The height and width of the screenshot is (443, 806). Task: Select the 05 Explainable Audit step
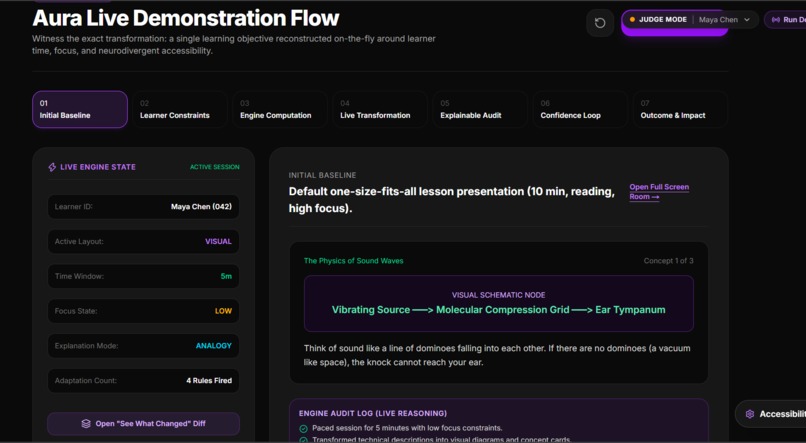(480, 109)
